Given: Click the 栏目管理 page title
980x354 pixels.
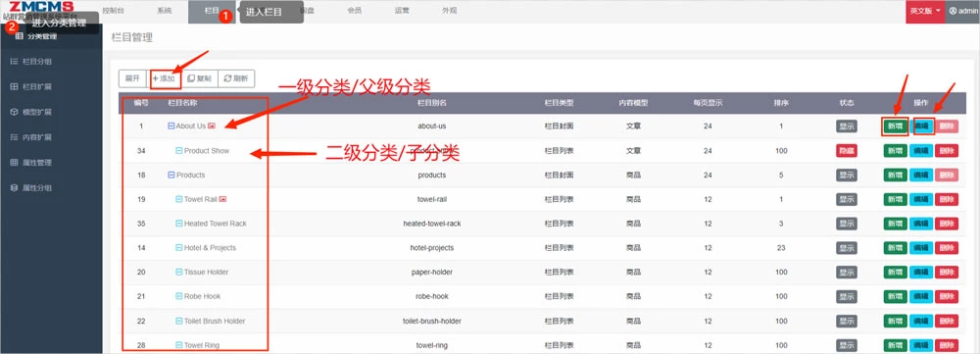Looking at the screenshot, I should [x=132, y=37].
